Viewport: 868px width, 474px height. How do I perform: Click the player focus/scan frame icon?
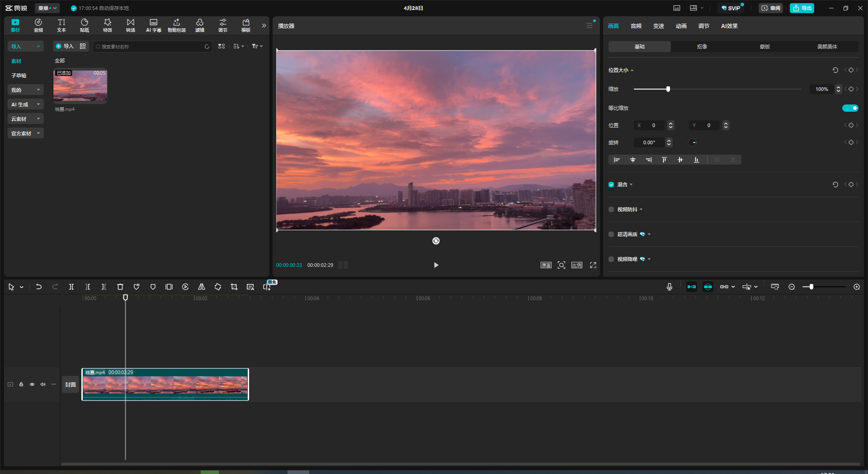561,265
